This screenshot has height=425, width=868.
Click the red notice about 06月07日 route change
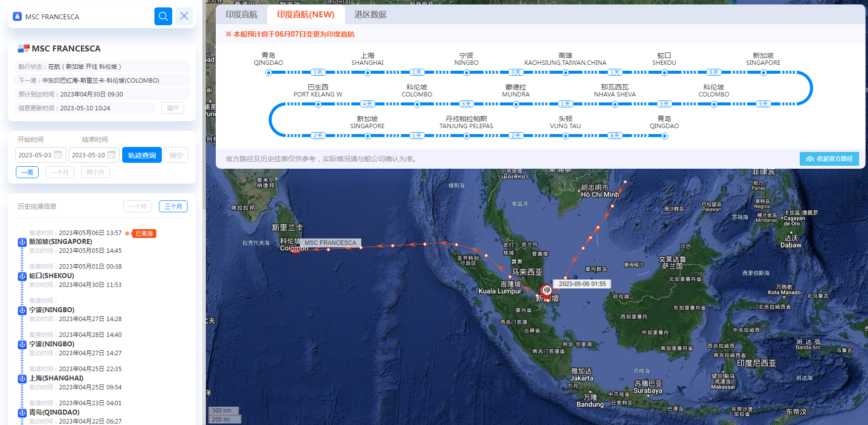click(290, 34)
